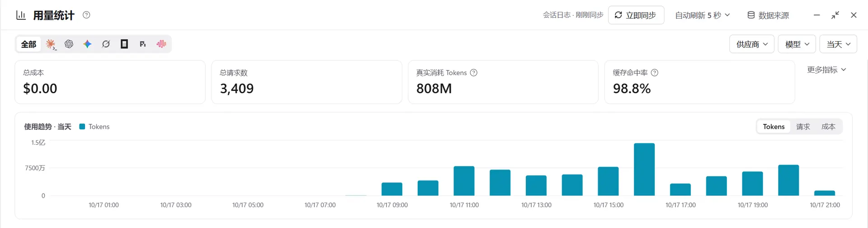Click the 1.5亿 y-axis label

(38, 142)
